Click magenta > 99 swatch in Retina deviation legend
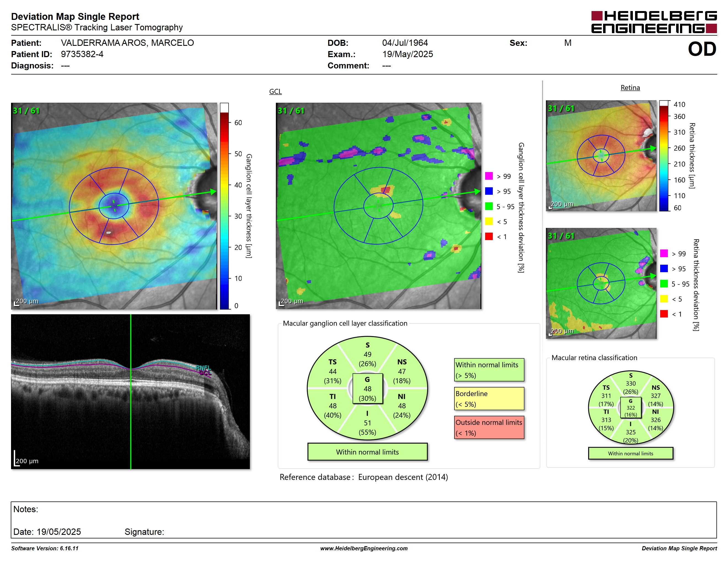Viewport: 728px width, 563px height. pyautogui.click(x=664, y=253)
